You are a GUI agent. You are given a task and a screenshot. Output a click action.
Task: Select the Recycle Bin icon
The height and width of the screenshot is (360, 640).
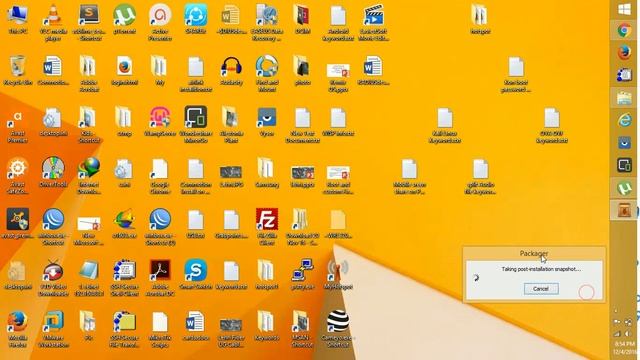coord(18,70)
